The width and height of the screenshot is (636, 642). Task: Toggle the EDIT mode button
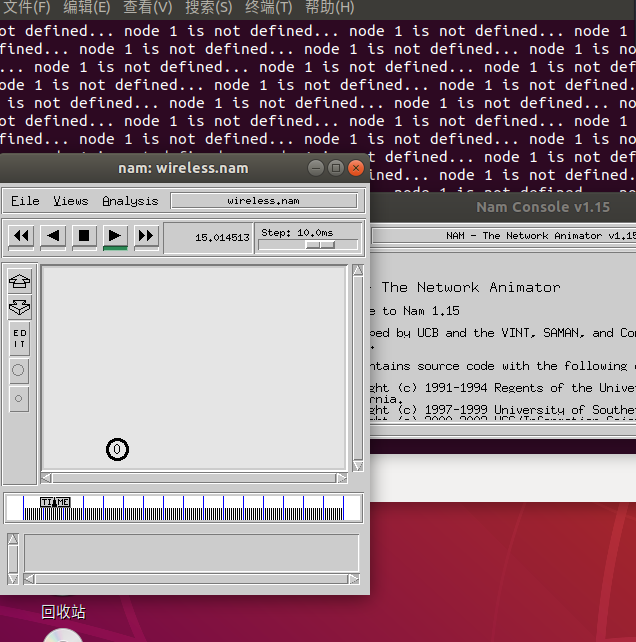click(19, 339)
